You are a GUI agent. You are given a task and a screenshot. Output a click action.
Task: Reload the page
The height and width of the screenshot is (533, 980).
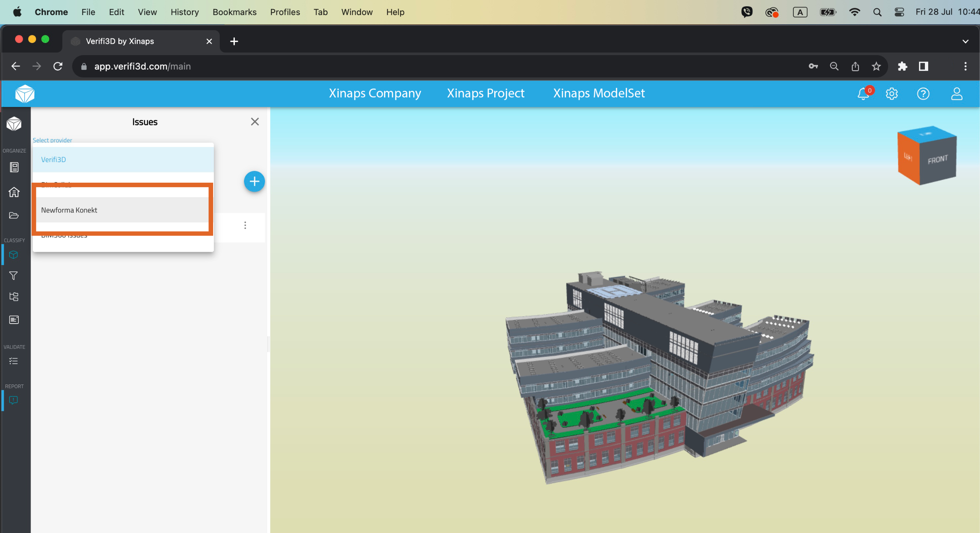tap(58, 66)
